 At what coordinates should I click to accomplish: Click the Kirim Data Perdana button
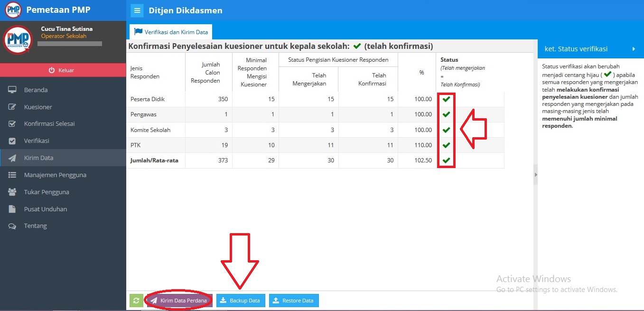pos(179,300)
